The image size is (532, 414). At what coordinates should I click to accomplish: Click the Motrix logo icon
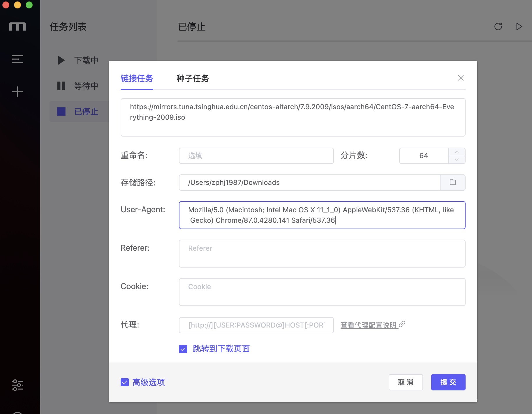coord(17,26)
